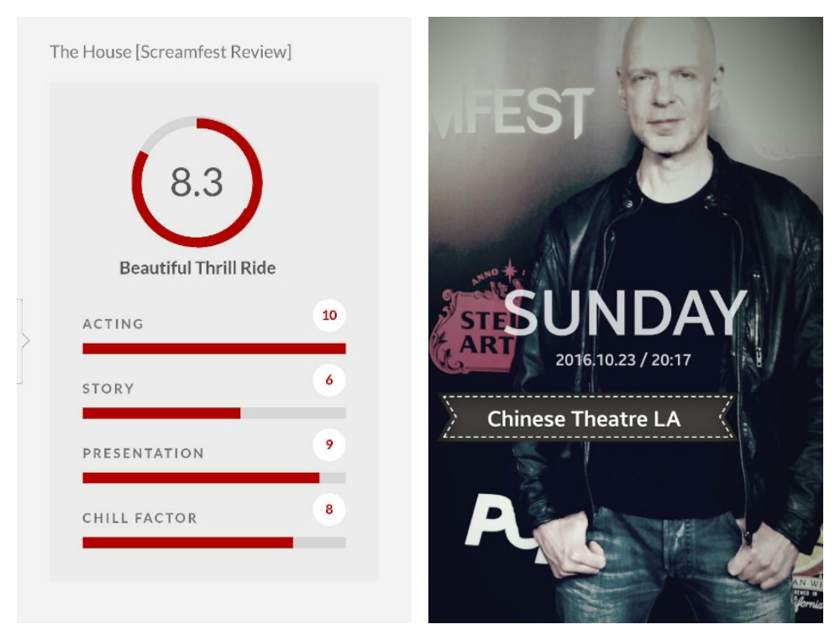Click the Presentation rating bar
The height and width of the screenshot is (640, 840).
coord(214,478)
